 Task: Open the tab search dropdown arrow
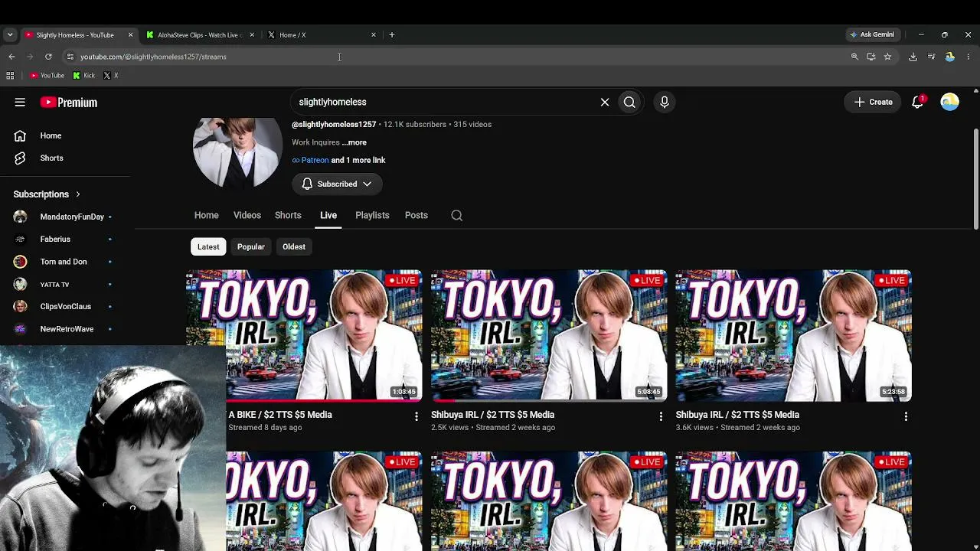click(x=10, y=34)
